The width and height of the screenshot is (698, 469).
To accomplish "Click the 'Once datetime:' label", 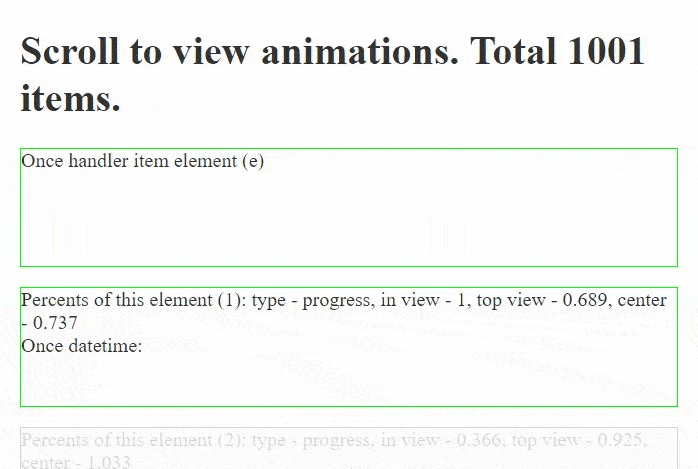I will pyautogui.click(x=81, y=346).
